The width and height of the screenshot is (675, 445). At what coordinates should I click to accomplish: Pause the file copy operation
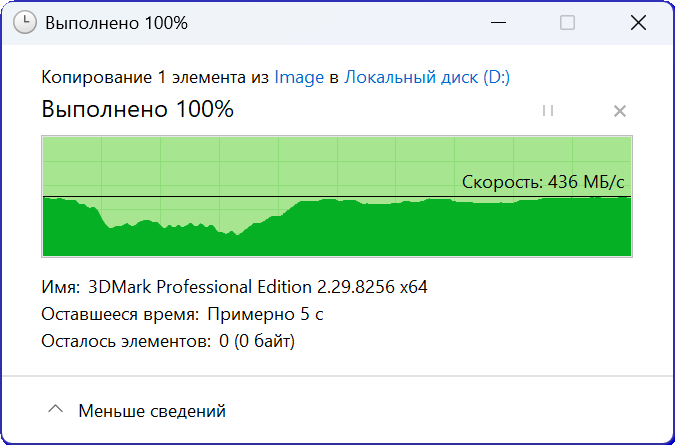[548, 110]
